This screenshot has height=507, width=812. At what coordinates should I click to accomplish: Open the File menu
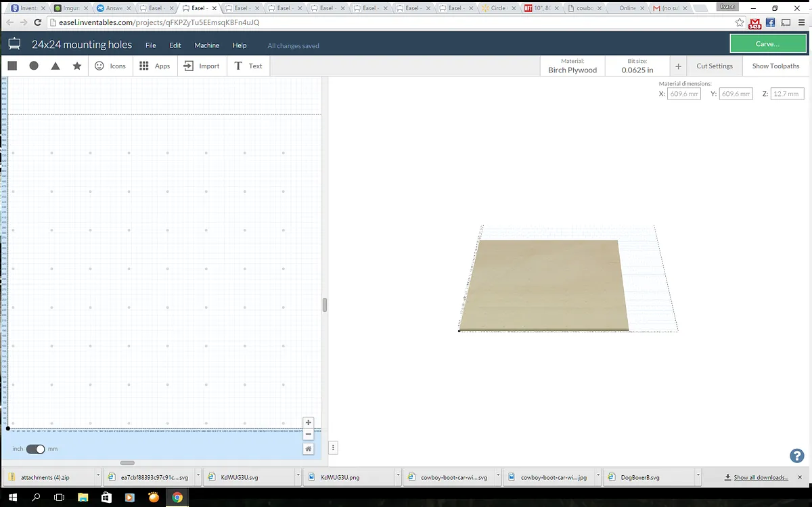[x=150, y=45]
